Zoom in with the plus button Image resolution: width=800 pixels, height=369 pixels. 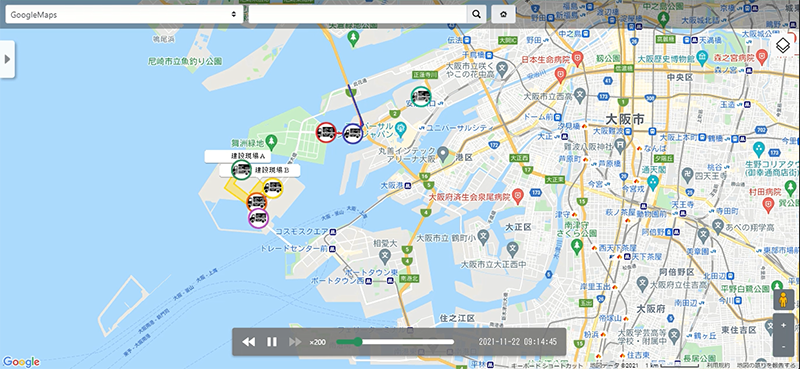coord(784,325)
